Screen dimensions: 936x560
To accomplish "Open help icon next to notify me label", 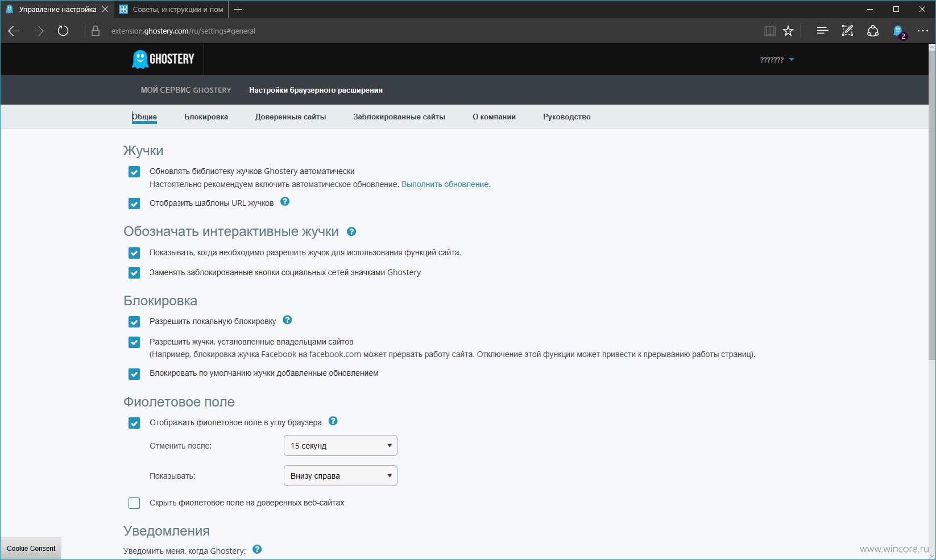I will (x=257, y=549).
